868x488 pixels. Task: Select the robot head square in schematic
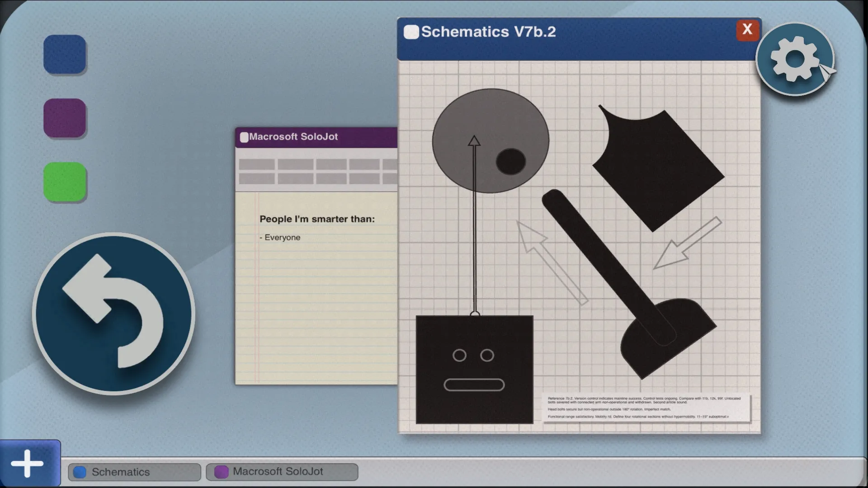[x=474, y=370]
